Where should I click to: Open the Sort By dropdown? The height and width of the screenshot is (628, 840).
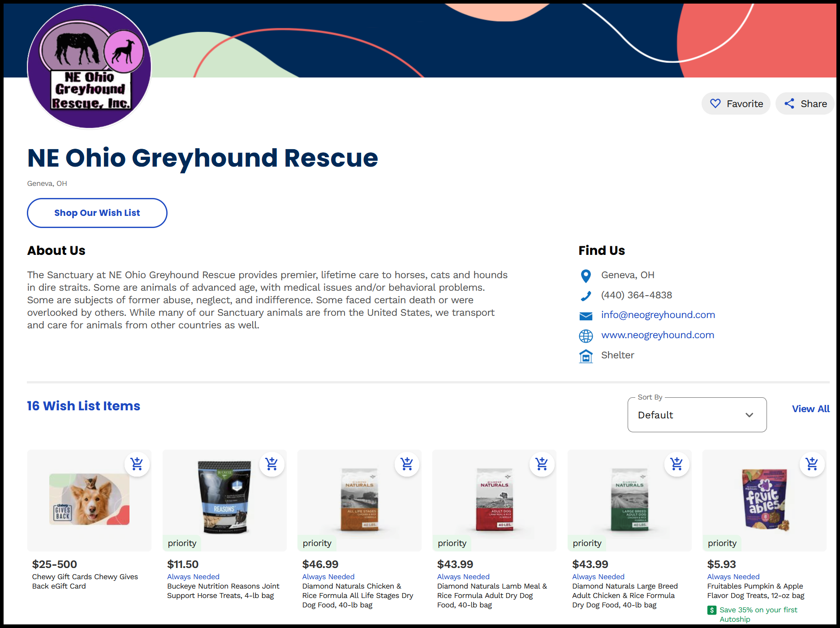click(697, 415)
